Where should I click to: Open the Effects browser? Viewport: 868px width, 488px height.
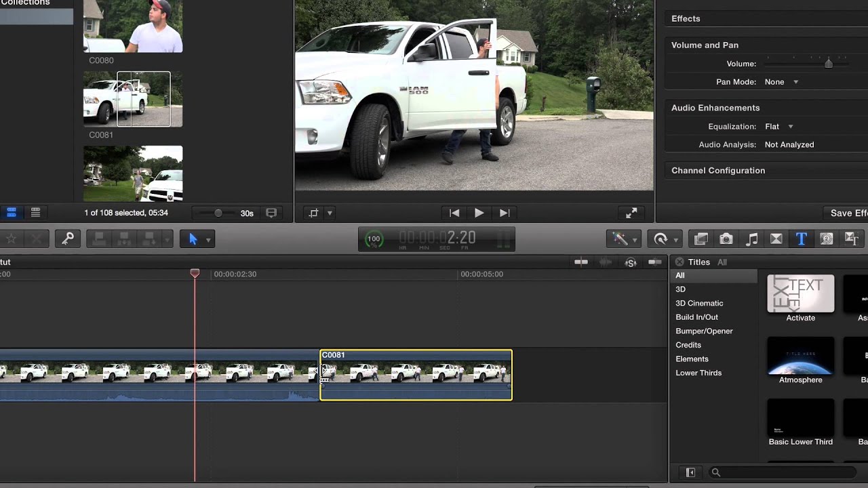701,239
